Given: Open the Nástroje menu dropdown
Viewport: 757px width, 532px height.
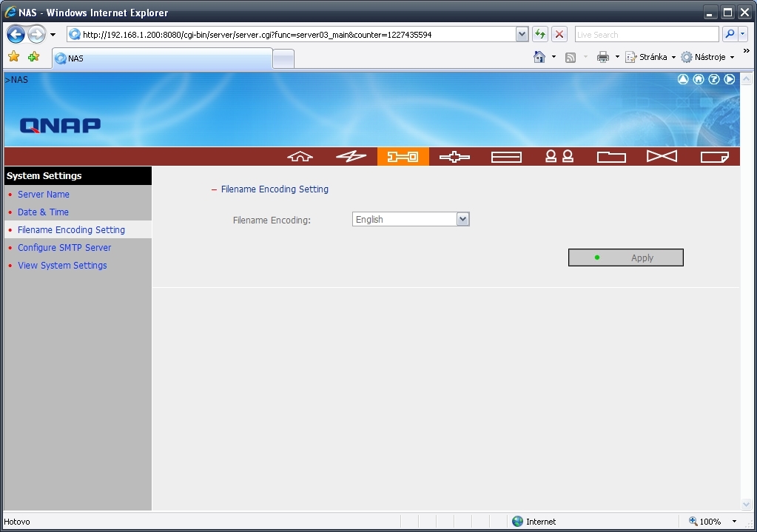Looking at the screenshot, I should 707,57.
